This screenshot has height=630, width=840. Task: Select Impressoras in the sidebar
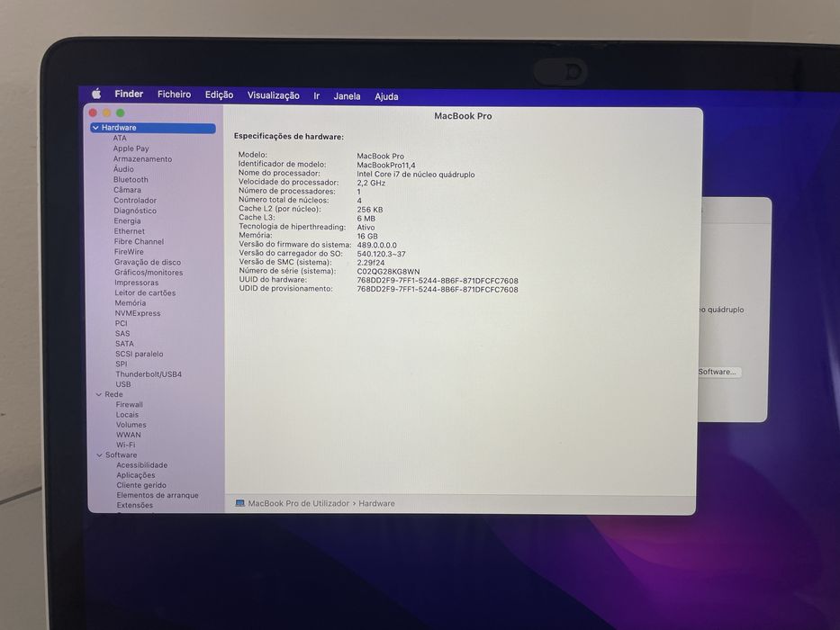tap(137, 283)
